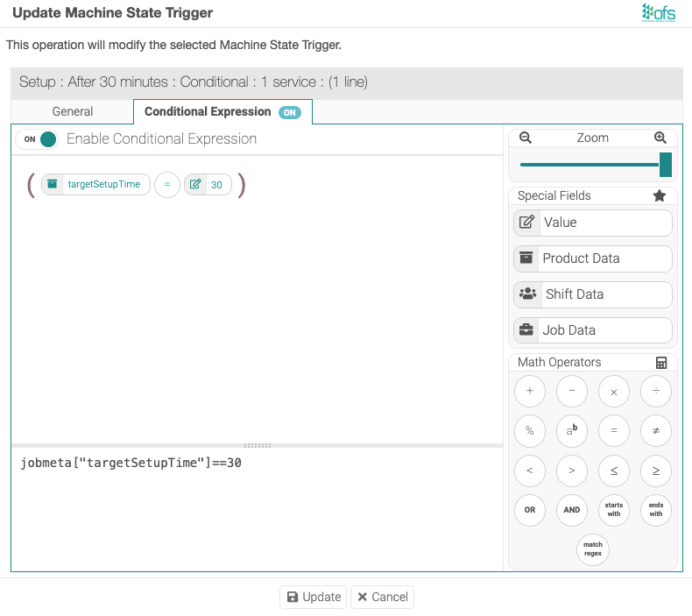
Task: Cancel the trigger update
Action: pyautogui.click(x=382, y=597)
